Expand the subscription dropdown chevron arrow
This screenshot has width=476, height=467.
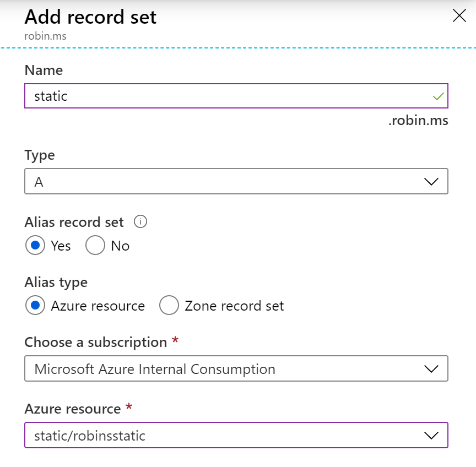431,369
